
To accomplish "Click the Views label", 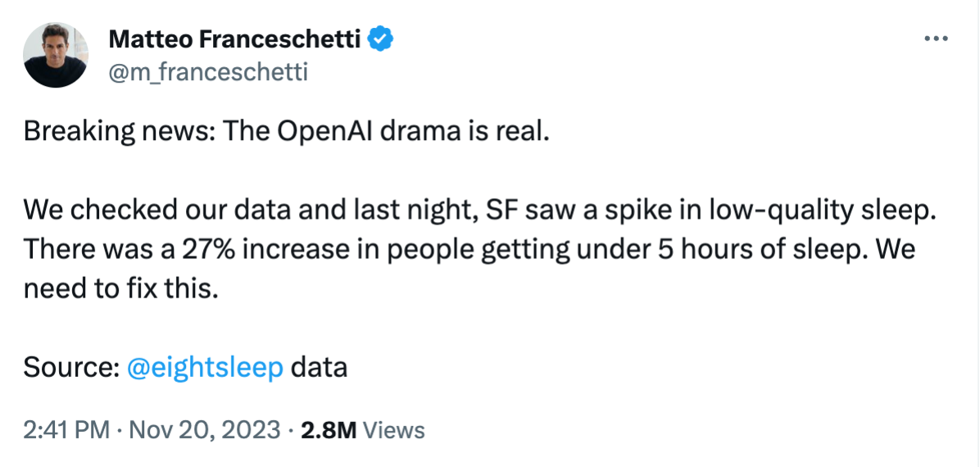I will (x=394, y=431).
